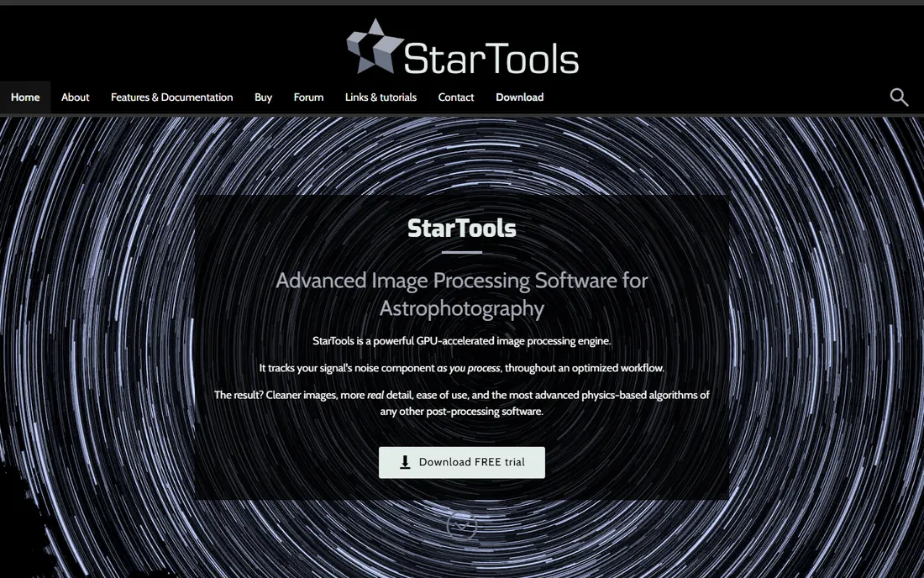
Task: Visit the Forum link in navigation
Action: (x=309, y=97)
